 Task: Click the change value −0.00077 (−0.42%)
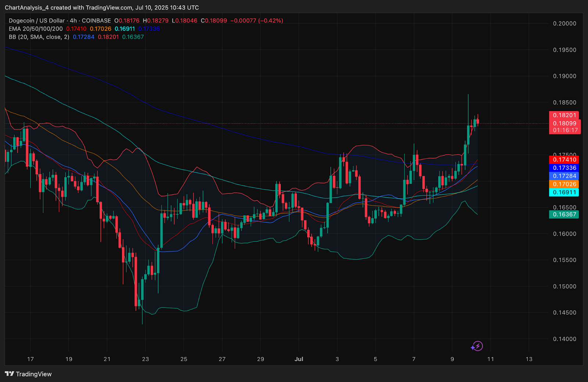pos(257,21)
